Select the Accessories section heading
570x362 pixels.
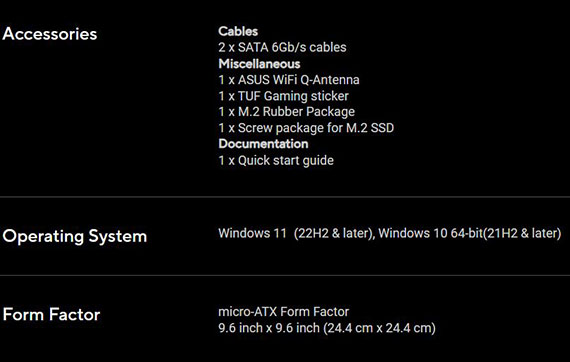(50, 34)
